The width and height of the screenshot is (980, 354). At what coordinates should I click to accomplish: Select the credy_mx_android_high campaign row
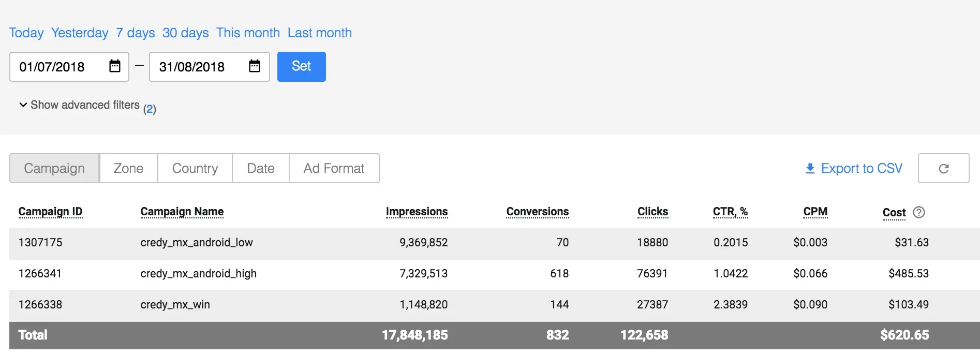[198, 274]
